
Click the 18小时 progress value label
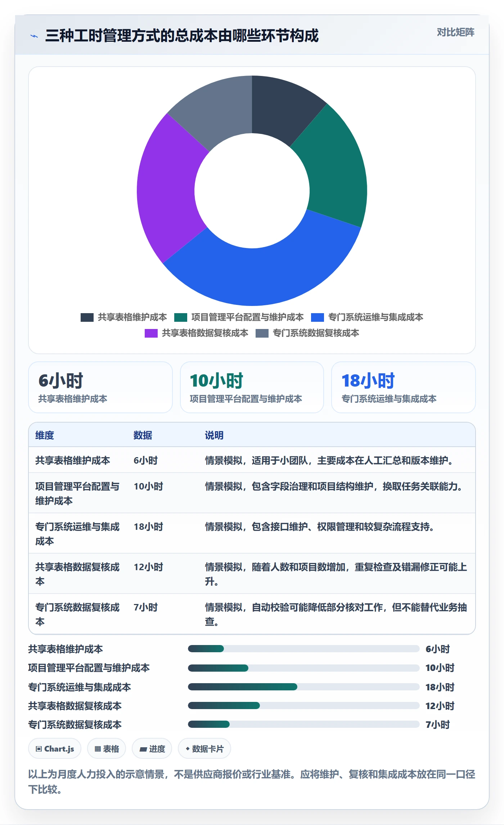(x=440, y=687)
